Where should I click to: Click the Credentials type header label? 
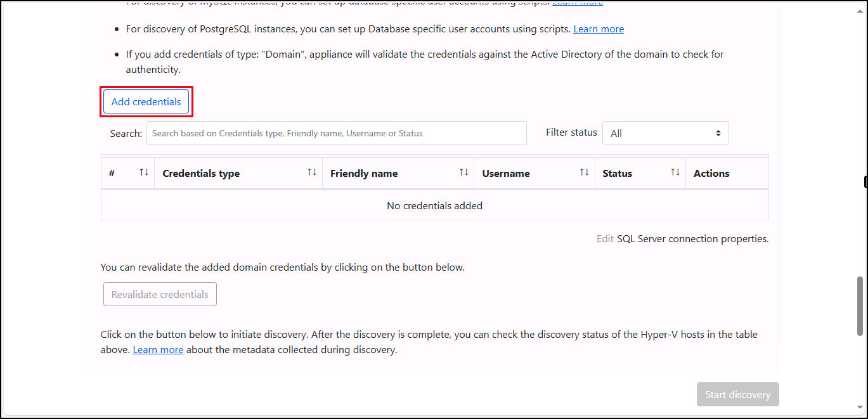201,173
